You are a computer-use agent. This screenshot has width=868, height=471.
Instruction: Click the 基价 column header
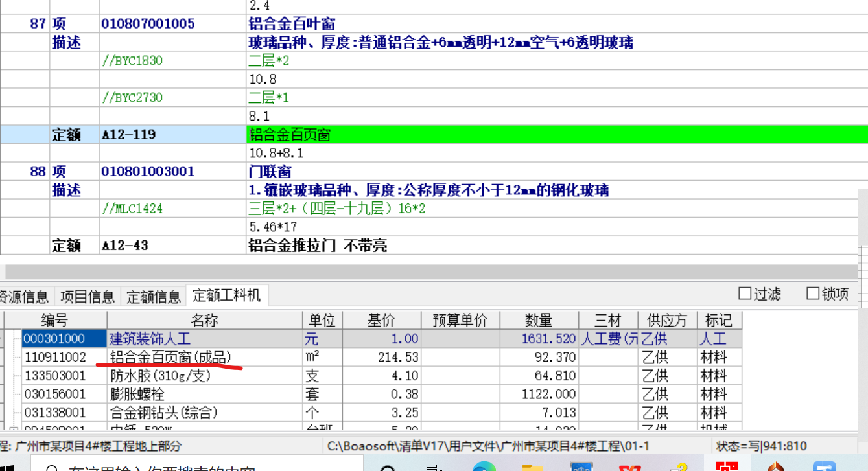tap(382, 320)
